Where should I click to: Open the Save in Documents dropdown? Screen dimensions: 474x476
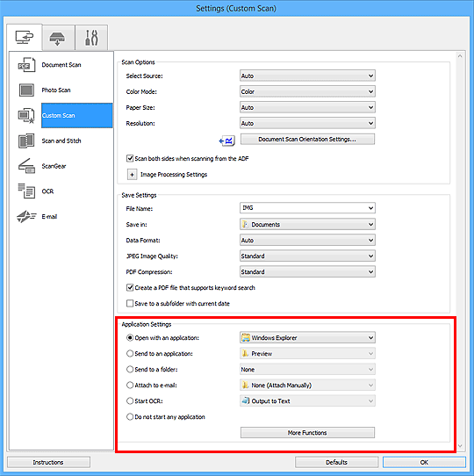[x=307, y=224]
